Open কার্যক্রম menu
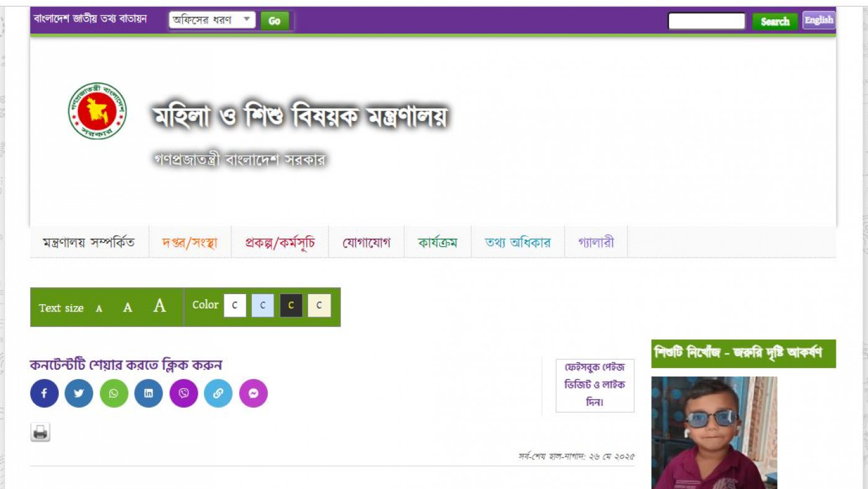The height and width of the screenshot is (489, 868). tap(438, 243)
